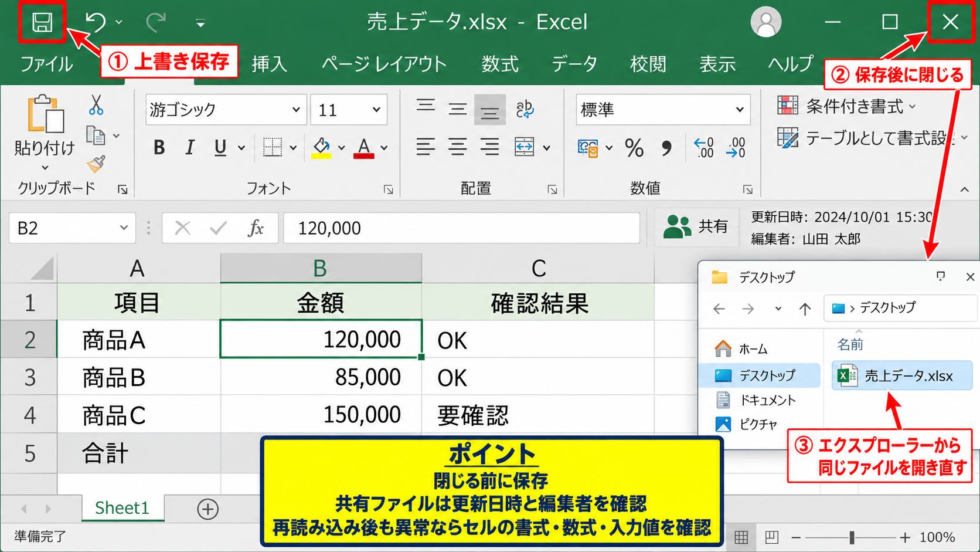Screen dimensions: 980x552
Task: Click the formula bar showing 120,000
Action: click(461, 228)
